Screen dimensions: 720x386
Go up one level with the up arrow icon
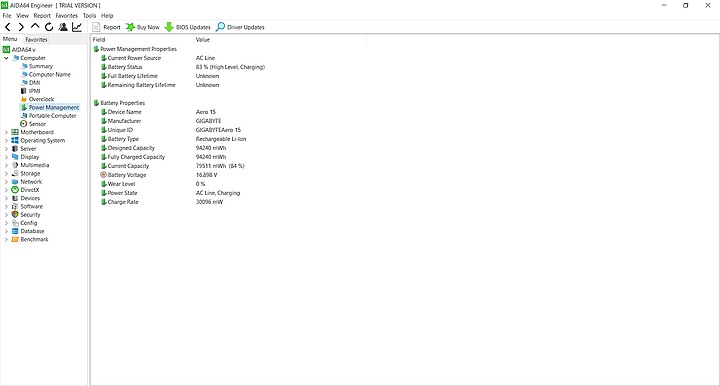click(x=35, y=27)
